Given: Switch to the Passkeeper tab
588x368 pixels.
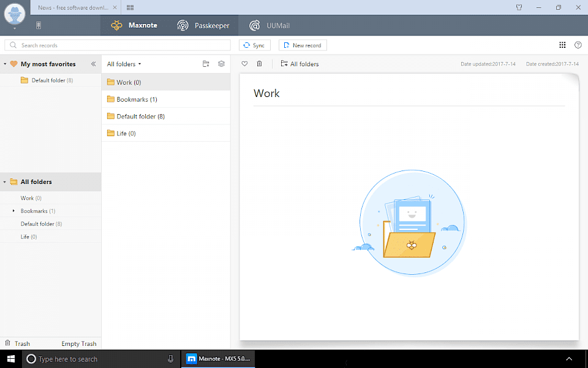Looking at the screenshot, I should tap(203, 26).
